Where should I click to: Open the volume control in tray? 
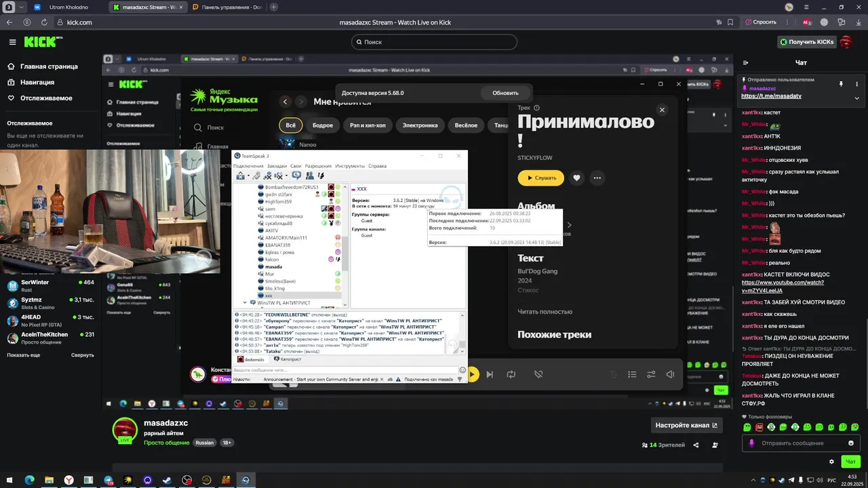click(820, 480)
